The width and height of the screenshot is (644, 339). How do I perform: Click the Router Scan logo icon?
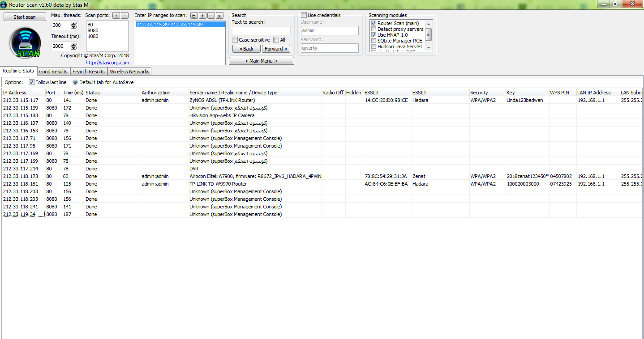pyautogui.click(x=25, y=42)
